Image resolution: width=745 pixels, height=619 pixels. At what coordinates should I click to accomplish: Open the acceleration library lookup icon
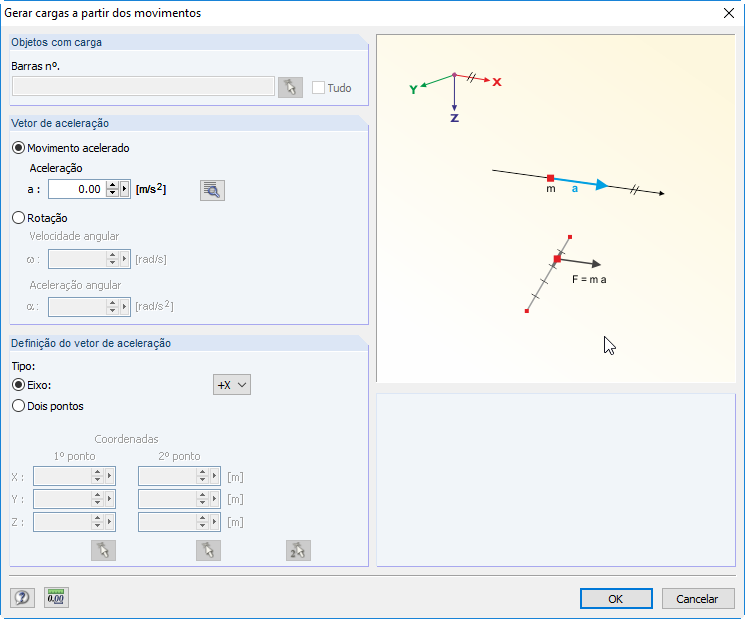coord(212,190)
